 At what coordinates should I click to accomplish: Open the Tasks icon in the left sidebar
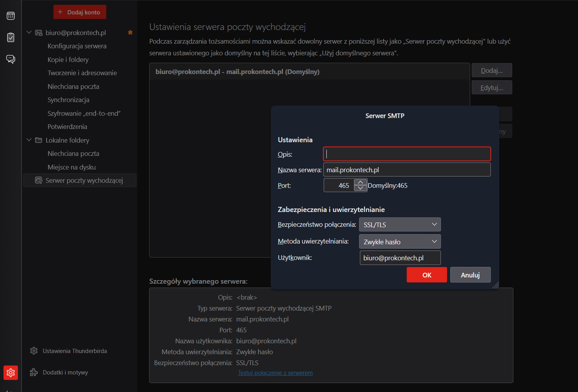[x=11, y=37]
